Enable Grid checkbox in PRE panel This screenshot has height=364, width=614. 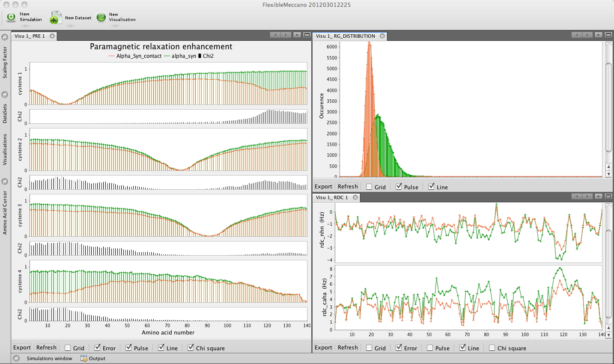tap(68, 348)
